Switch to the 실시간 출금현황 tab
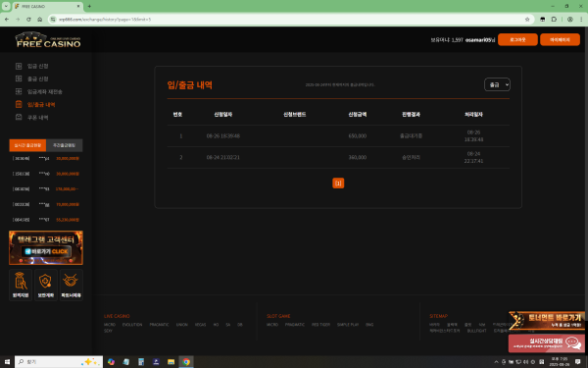This screenshot has height=368, width=588. pos(27,145)
